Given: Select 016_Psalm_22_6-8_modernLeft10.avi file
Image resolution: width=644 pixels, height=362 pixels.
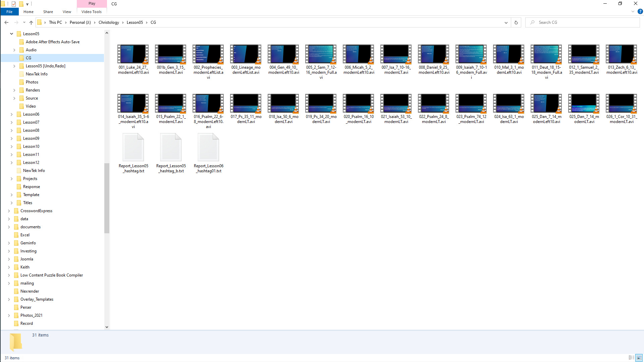Looking at the screenshot, I should point(208,111).
